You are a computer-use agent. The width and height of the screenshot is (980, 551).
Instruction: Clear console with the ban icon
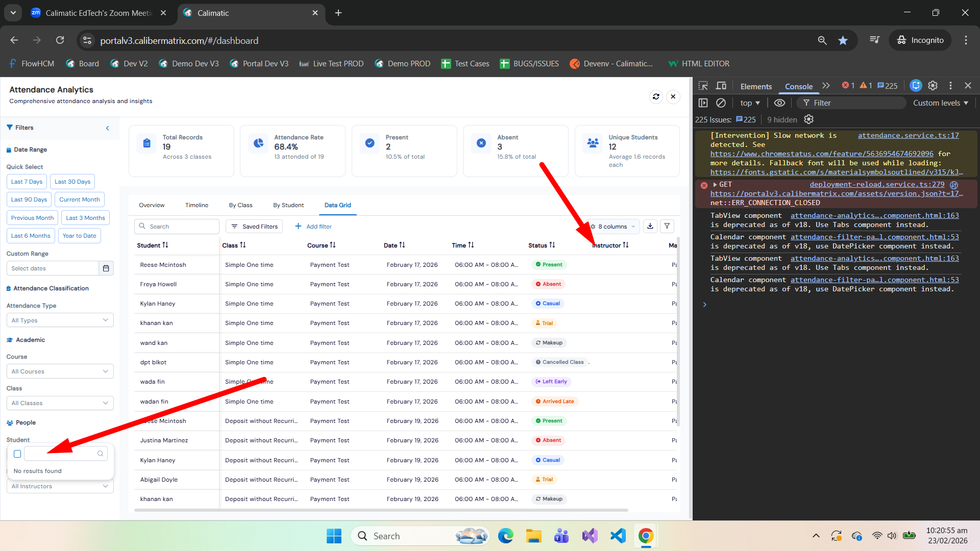tap(721, 103)
